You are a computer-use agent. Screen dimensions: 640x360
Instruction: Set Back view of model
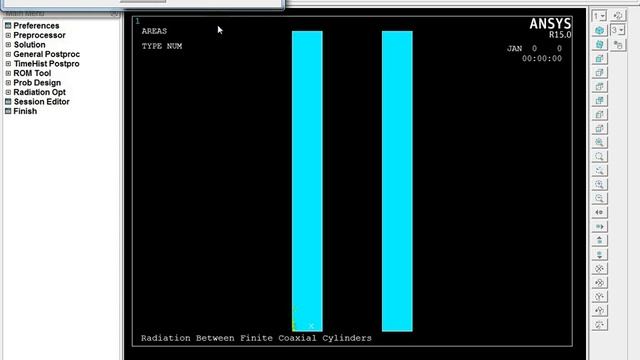click(599, 100)
